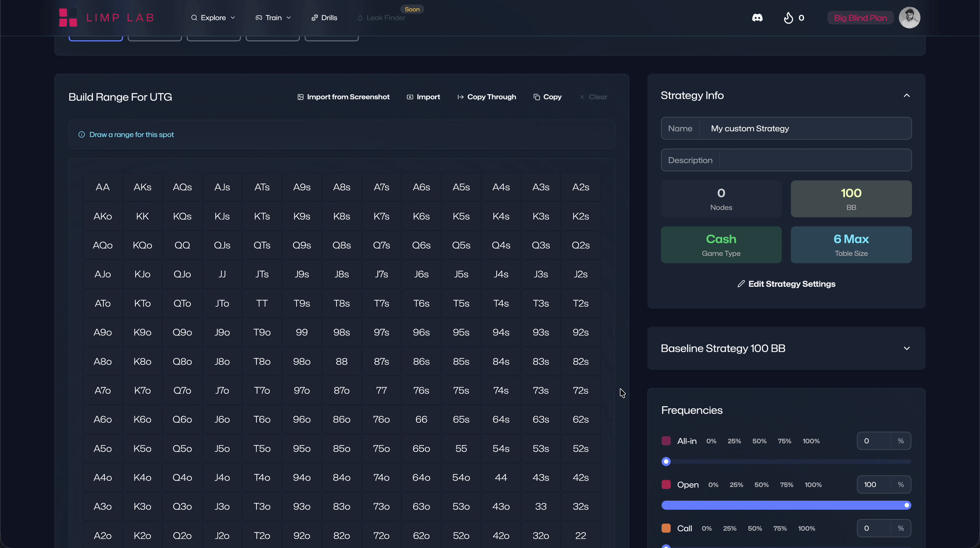Image resolution: width=980 pixels, height=548 pixels.
Task: Open the Train menu
Action: tap(273, 18)
